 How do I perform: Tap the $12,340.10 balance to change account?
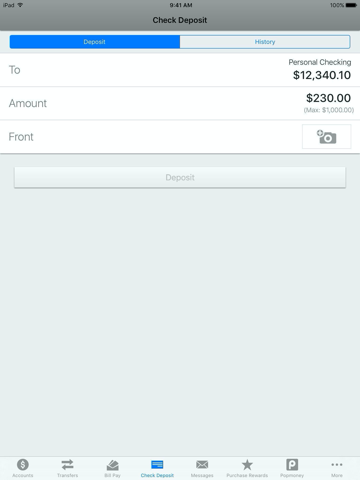coord(322,75)
